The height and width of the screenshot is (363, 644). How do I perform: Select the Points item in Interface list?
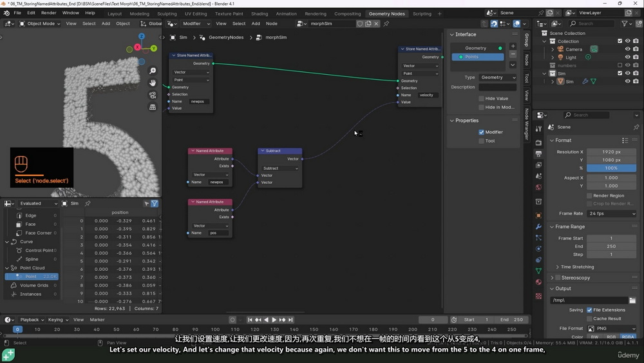[478, 57]
